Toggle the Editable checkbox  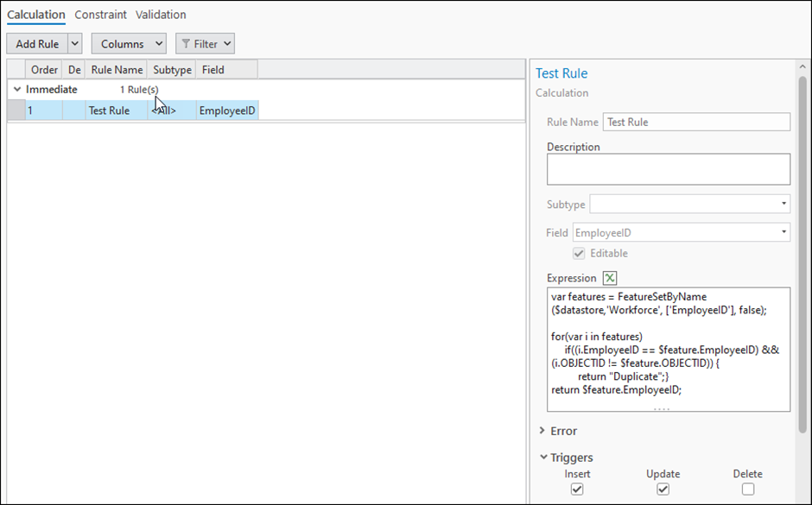579,254
